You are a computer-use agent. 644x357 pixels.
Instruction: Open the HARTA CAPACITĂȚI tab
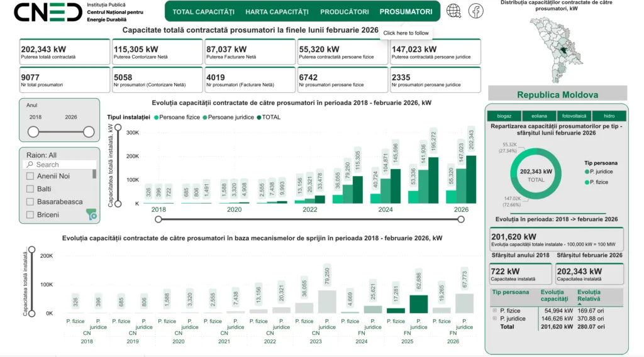click(x=277, y=12)
